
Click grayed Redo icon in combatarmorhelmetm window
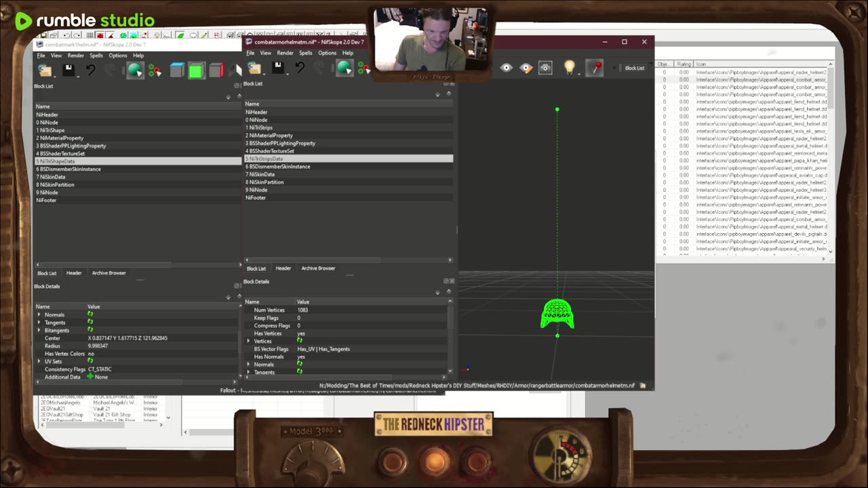tap(319, 68)
